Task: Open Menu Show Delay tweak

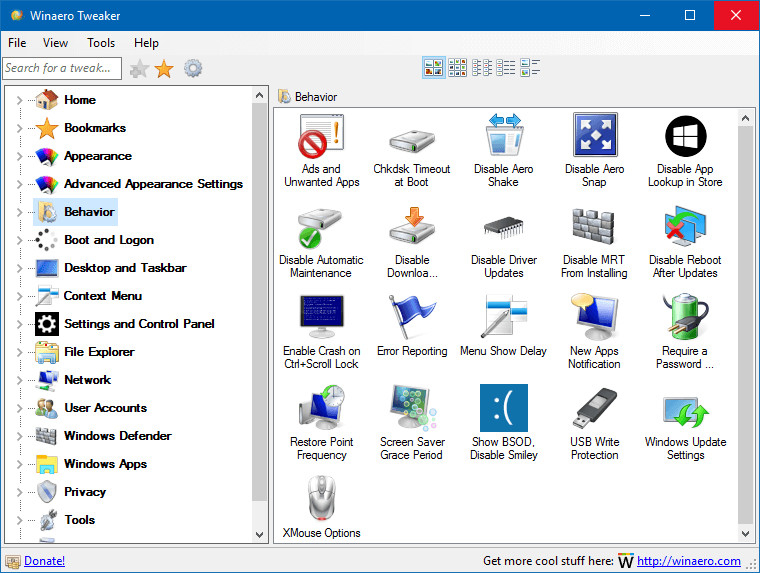Action: (503, 326)
